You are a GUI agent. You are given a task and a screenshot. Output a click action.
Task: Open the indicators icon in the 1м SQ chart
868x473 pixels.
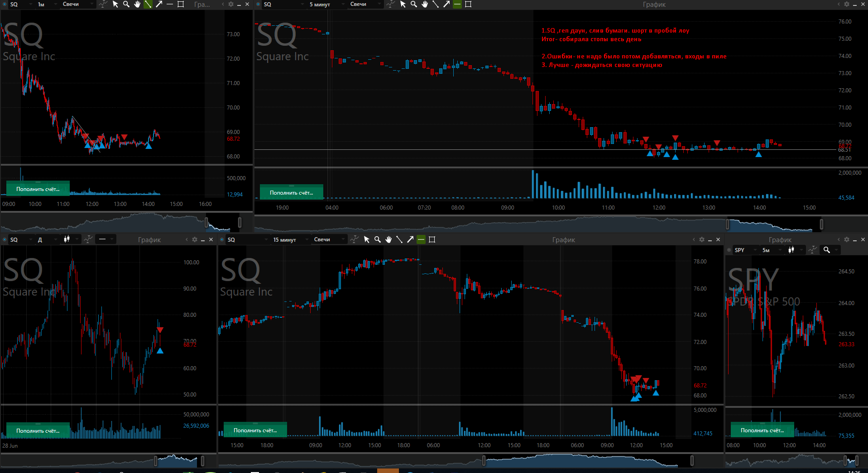pyautogui.click(x=103, y=4)
